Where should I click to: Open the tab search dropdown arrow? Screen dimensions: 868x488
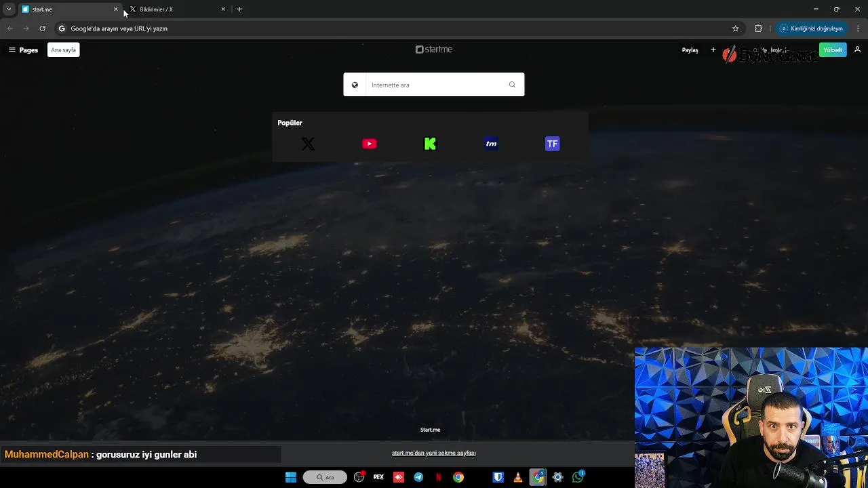pos(9,9)
